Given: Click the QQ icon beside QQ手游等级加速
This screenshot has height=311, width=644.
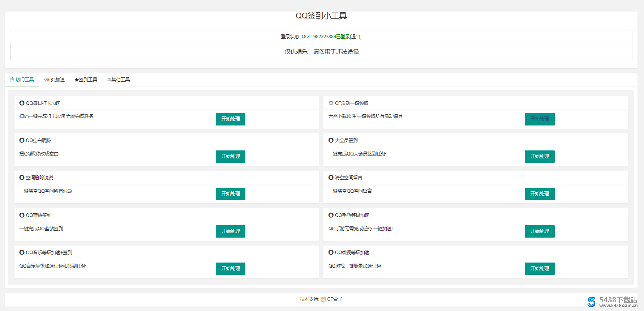Looking at the screenshot, I should 331,215.
